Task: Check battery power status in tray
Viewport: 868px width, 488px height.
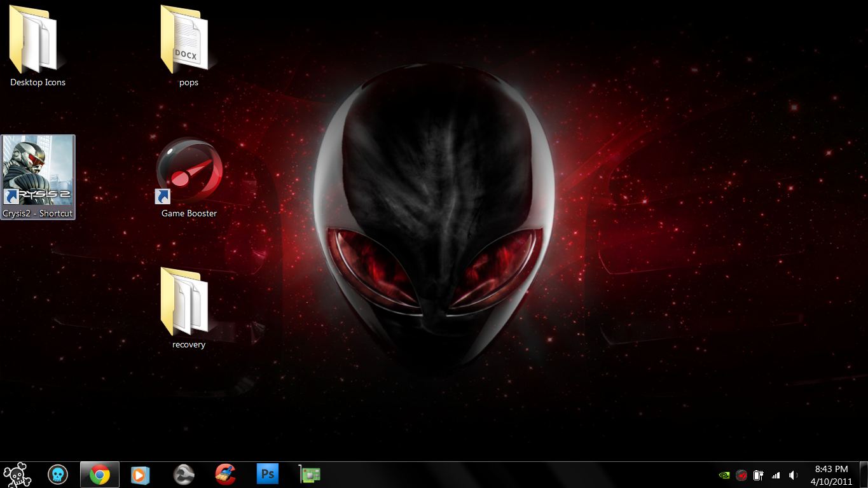Action: point(758,475)
